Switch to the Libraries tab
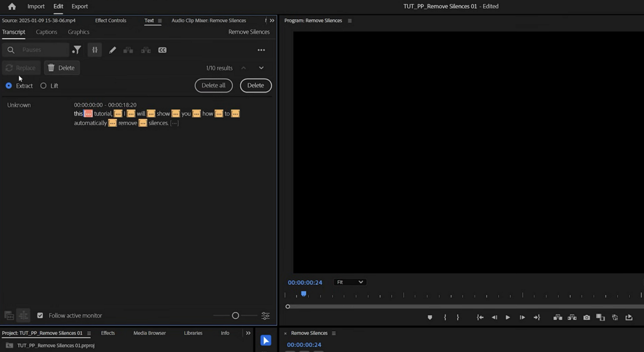The height and width of the screenshot is (352, 644). [x=193, y=333]
